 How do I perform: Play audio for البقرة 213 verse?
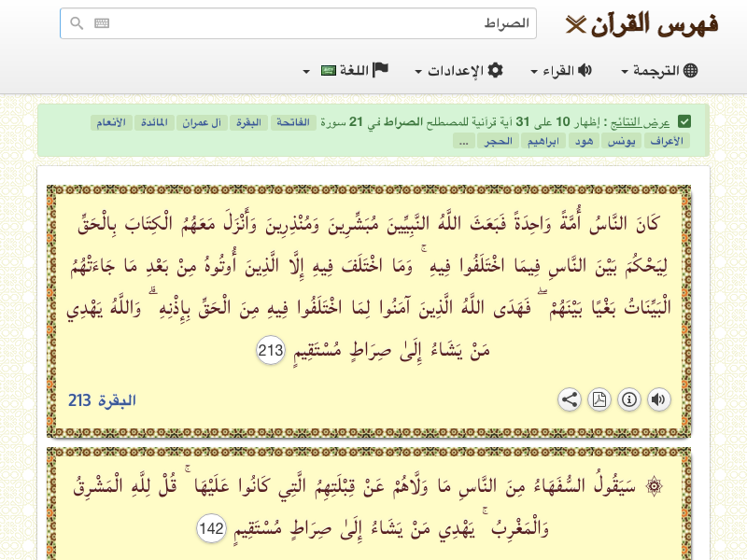658,399
